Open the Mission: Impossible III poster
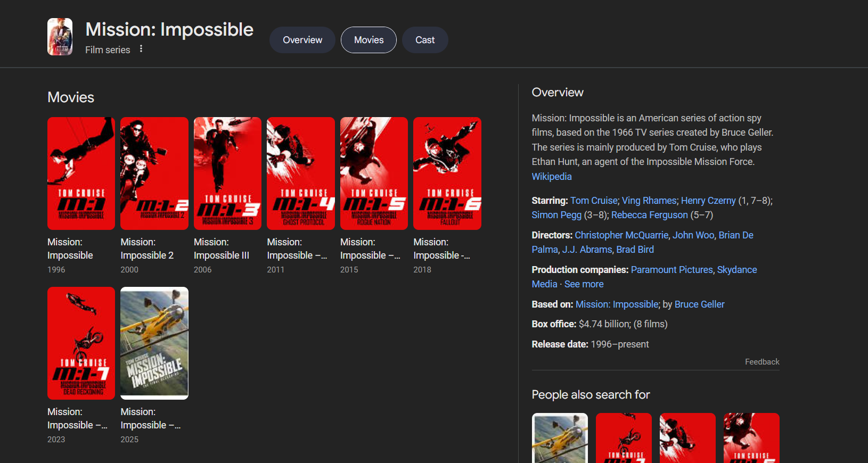Viewport: 868px width, 463px height. click(x=227, y=173)
